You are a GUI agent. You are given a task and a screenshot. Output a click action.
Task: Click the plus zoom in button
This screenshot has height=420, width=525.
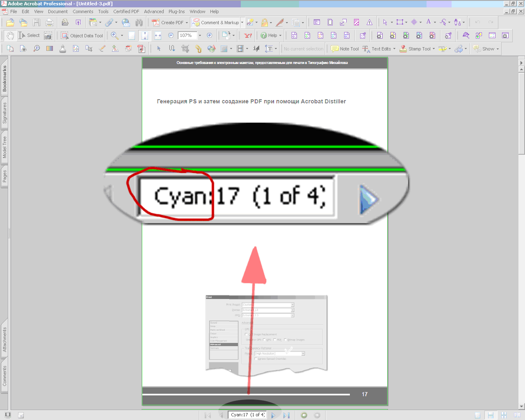[x=209, y=36]
